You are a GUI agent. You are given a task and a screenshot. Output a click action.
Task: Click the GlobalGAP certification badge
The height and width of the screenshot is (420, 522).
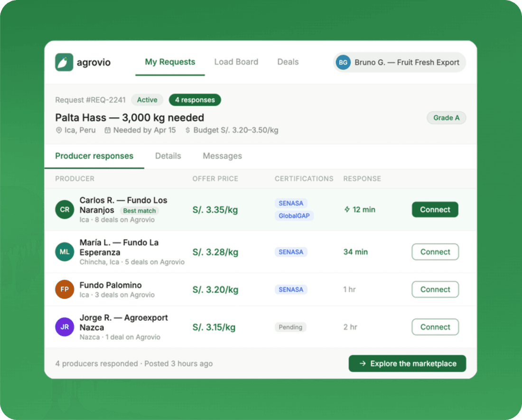tap(294, 215)
